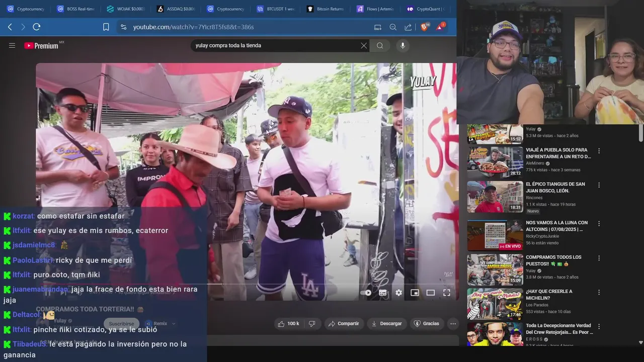Switch to the Flows | Artemis tab
The image size is (644, 362).
pyautogui.click(x=375, y=9)
